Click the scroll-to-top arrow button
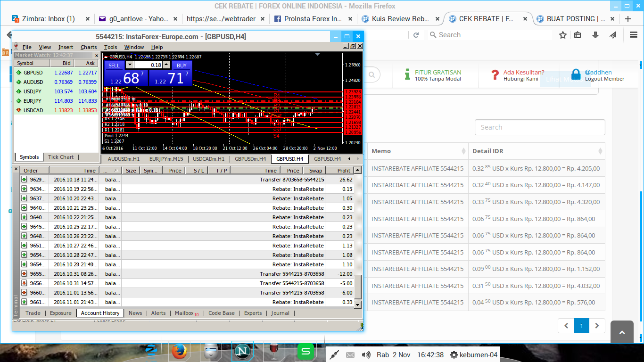 [622, 332]
